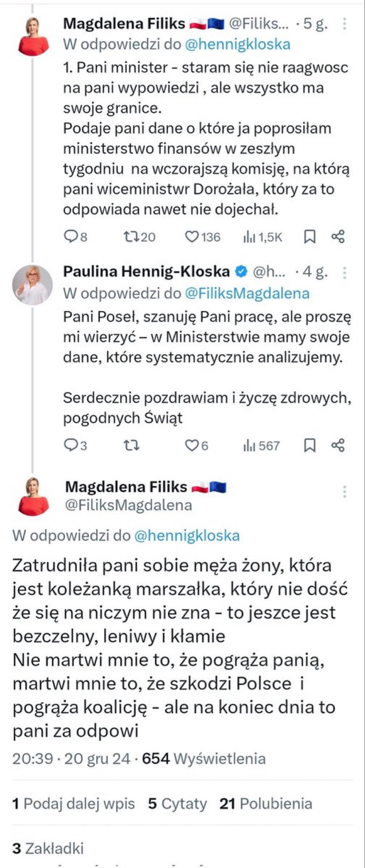Repost Paulina Hennig-Kloska's post
Viewport: 365px width, 868px height.
[x=131, y=445]
